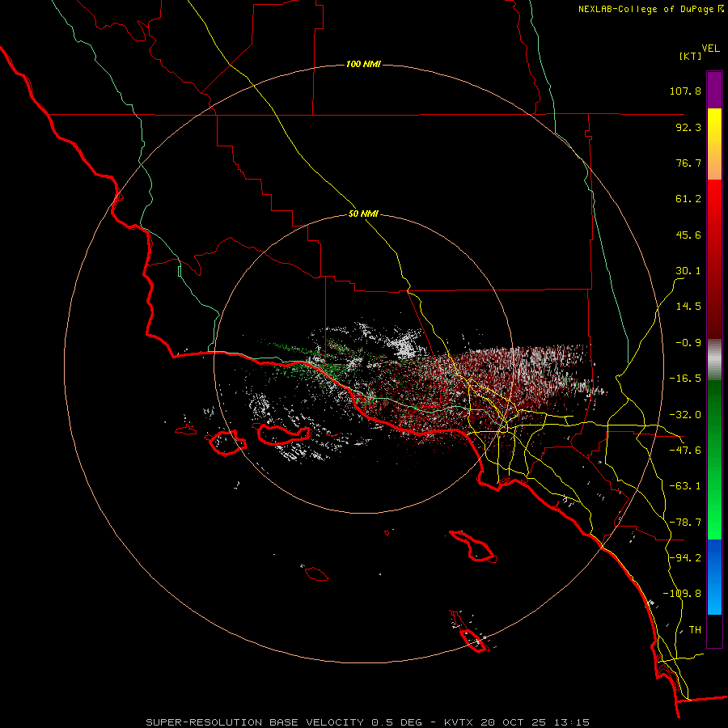Click the [KT] units label
This screenshot has height=728, width=728.
coord(690,56)
